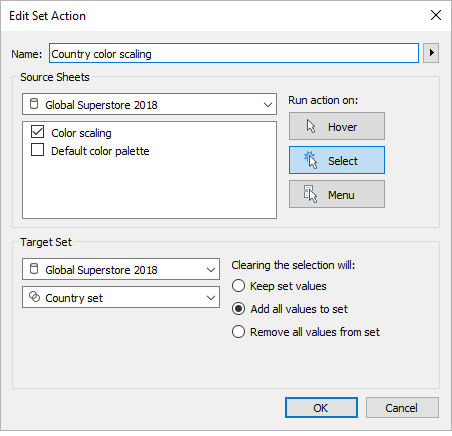Click in the Name text field

(234, 53)
